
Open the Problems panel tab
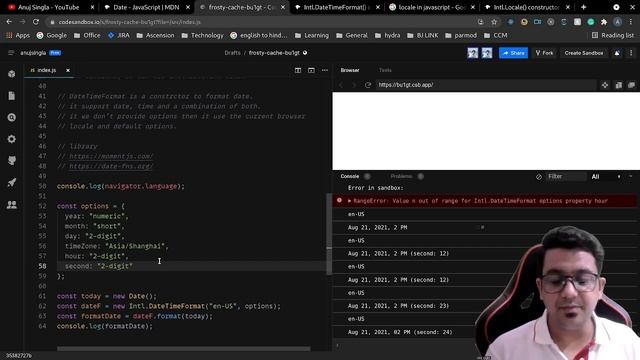point(401,176)
